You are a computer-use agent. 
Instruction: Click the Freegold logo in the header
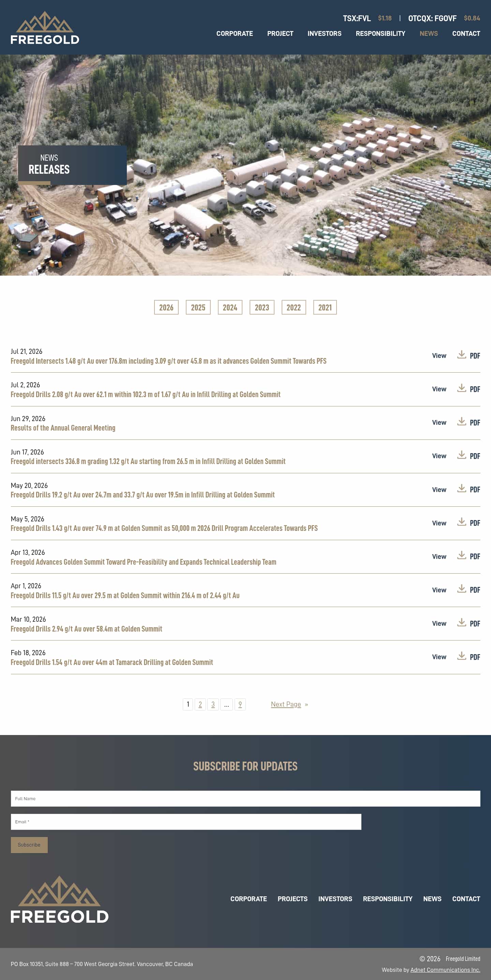pyautogui.click(x=45, y=27)
